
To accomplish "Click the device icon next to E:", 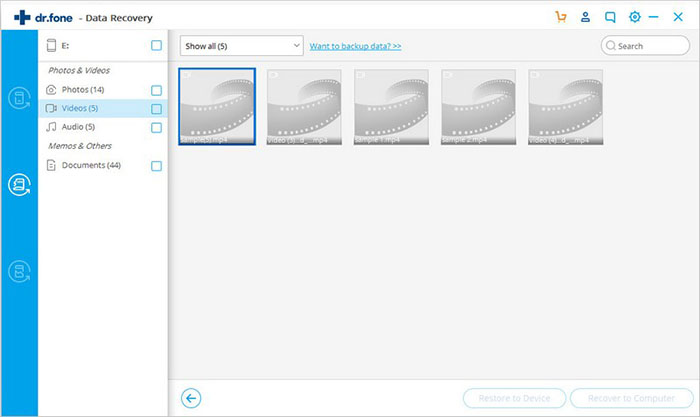I will pos(51,46).
